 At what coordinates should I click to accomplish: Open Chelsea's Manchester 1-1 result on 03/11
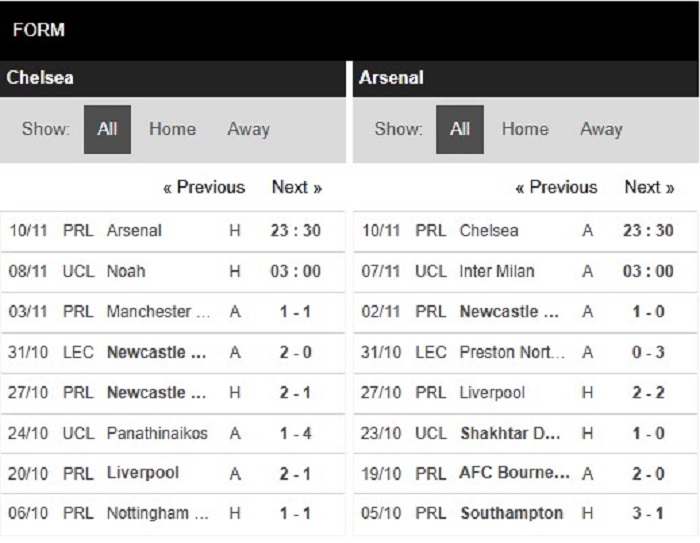(x=172, y=312)
